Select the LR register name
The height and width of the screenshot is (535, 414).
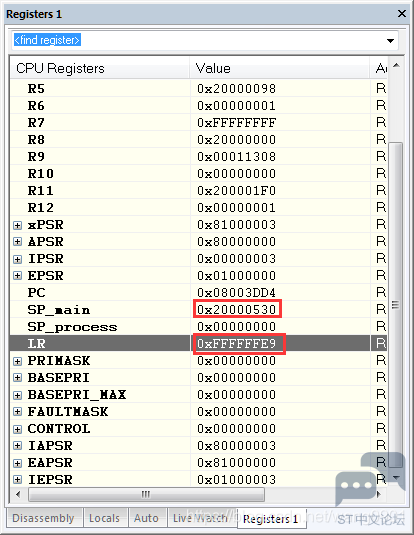tap(36, 344)
